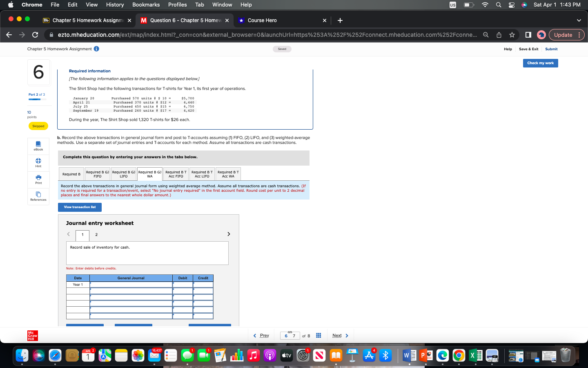
Task: Switch to the Required B GJ LIFO tab
Action: 124,174
